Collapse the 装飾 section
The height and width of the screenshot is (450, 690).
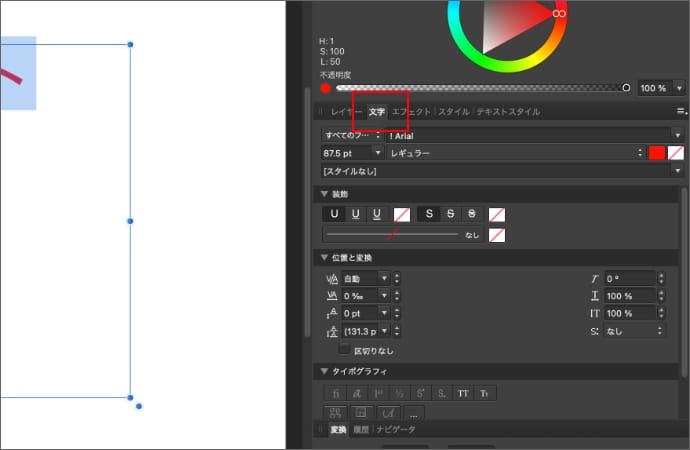coord(324,193)
